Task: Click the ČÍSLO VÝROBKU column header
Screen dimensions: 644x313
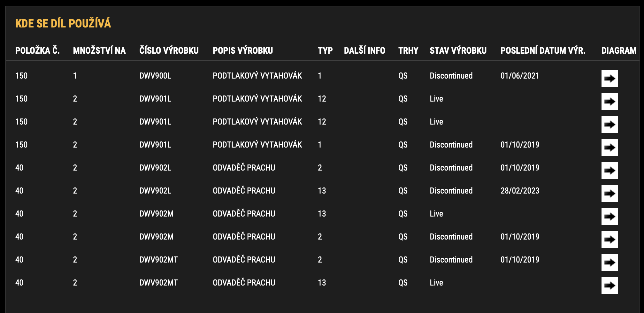Action: pos(169,50)
